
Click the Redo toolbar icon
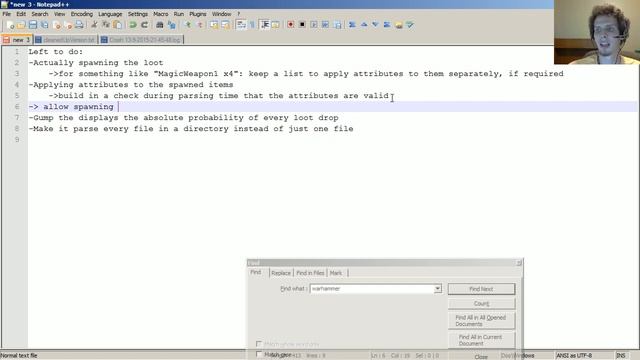coord(144,25)
